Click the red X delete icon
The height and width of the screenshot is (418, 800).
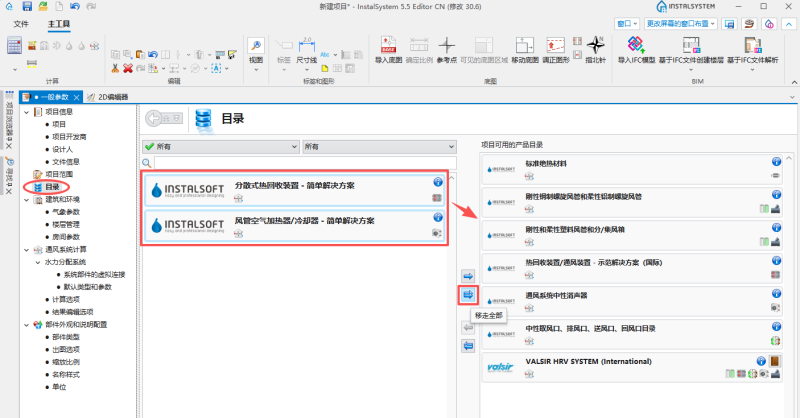click(128, 68)
